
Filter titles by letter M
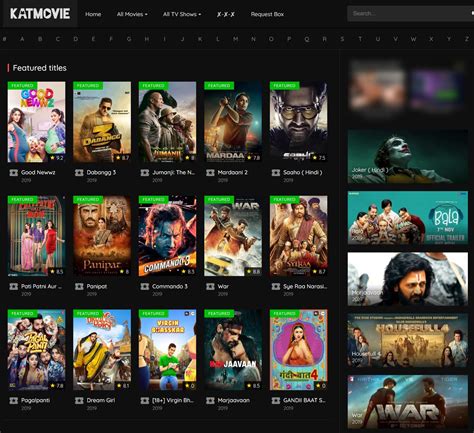[235, 39]
